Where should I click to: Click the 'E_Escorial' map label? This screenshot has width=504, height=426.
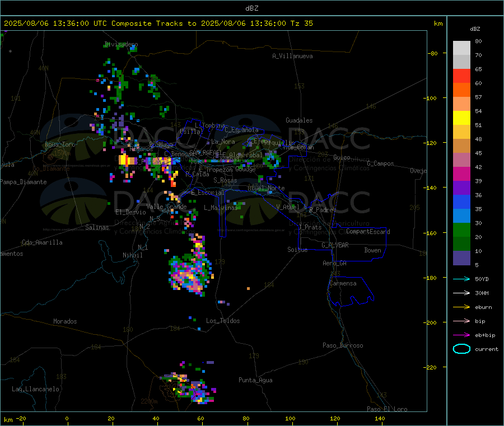click(x=208, y=193)
